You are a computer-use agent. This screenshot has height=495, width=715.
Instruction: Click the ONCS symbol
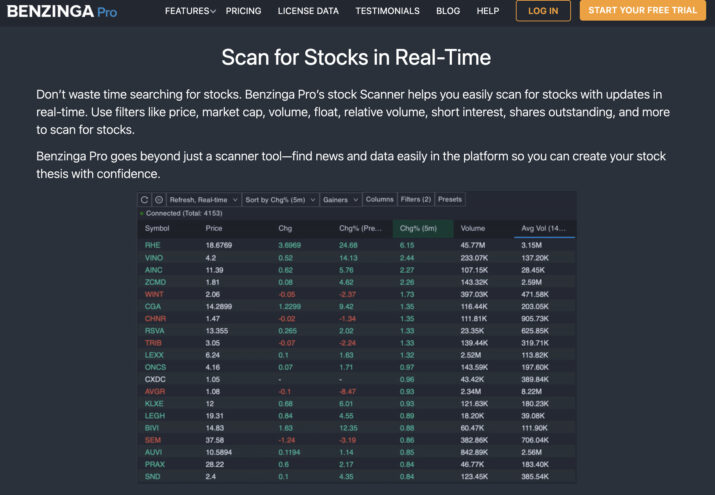[x=155, y=367]
